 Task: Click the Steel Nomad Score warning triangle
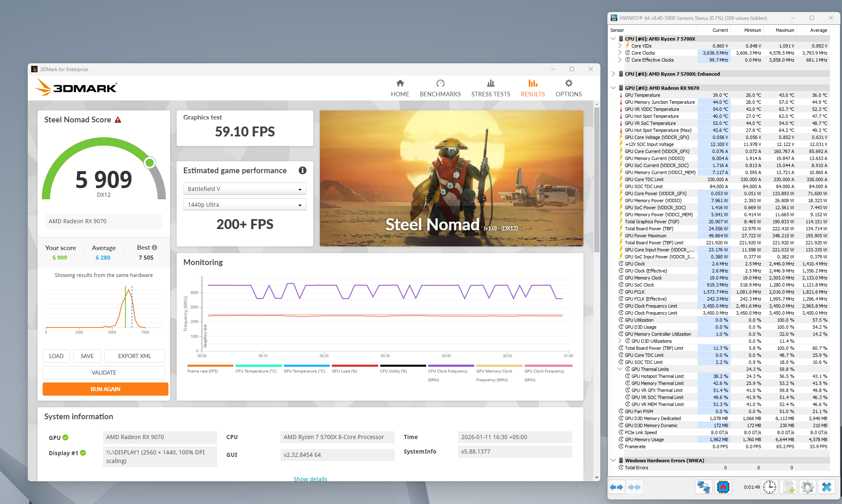pyautogui.click(x=118, y=120)
